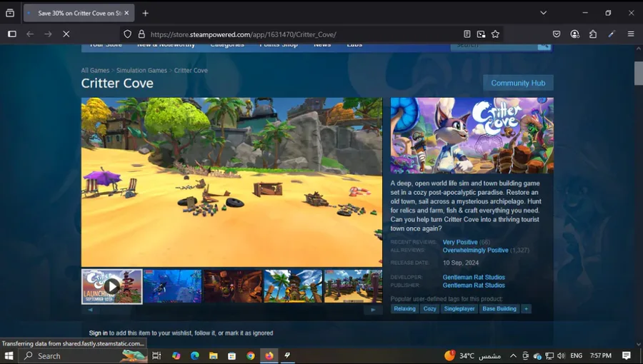The width and height of the screenshot is (643, 364).
Task: Select the Relaxing tag
Action: [x=405, y=309]
